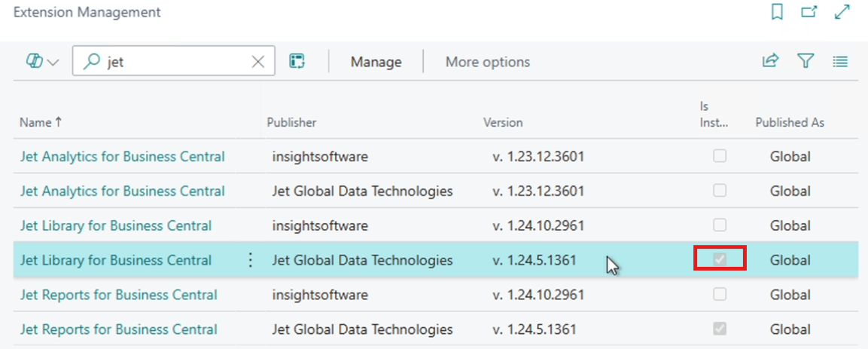The image size is (868, 349).
Task: Toggle installed checkbox for Jet Analytics Jet Global
Action: pos(720,191)
